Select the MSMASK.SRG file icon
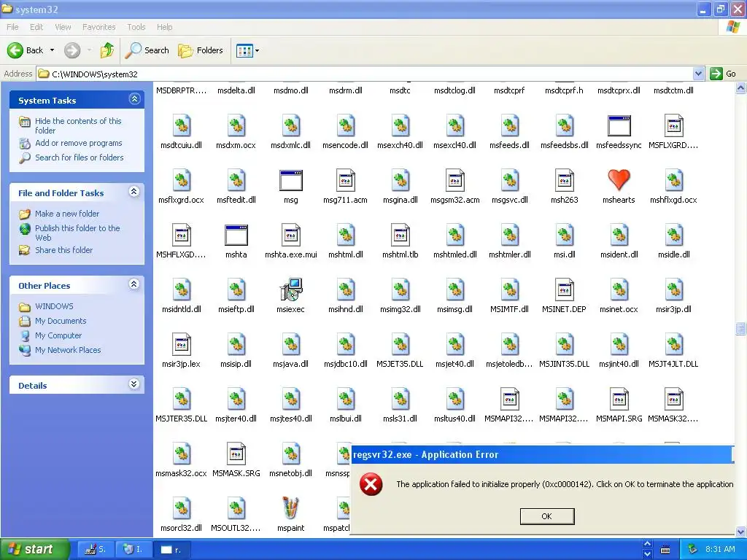Viewport: 747px width, 560px height. tap(236, 454)
